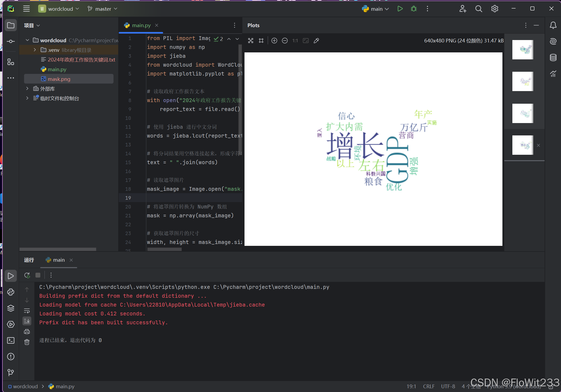Viewport: 561px width, 392px height.
Task: Open the color picker eyedropper in Plots
Action: tap(316, 41)
